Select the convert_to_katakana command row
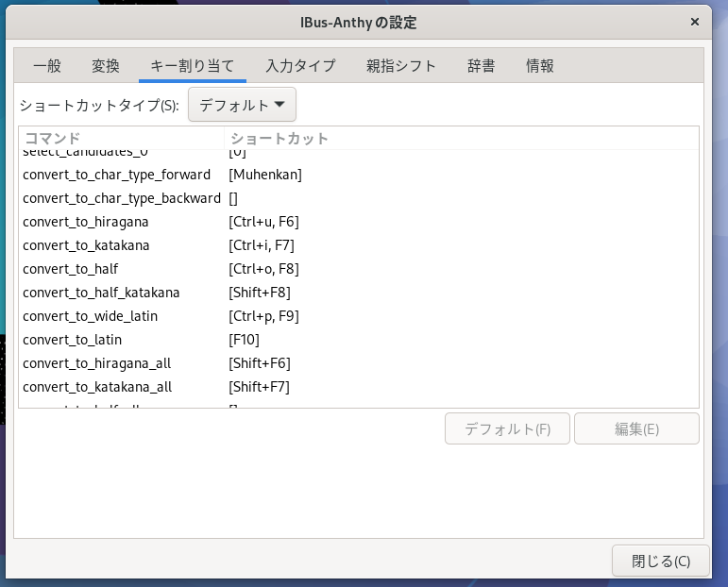 tap(359, 245)
